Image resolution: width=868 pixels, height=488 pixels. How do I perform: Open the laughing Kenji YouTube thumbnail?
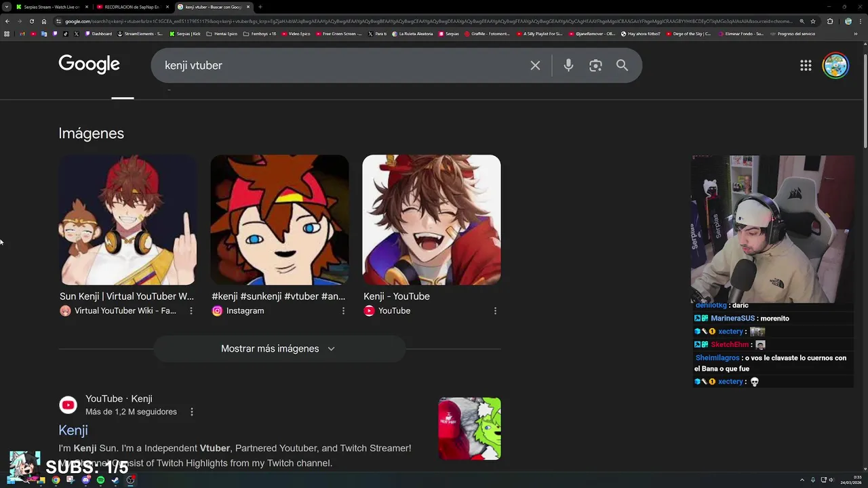431,220
